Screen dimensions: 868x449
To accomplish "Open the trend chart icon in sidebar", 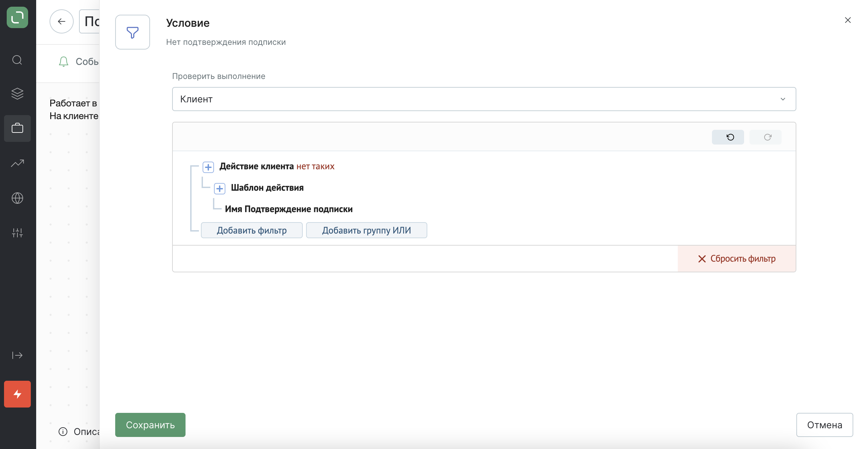I will [x=17, y=163].
